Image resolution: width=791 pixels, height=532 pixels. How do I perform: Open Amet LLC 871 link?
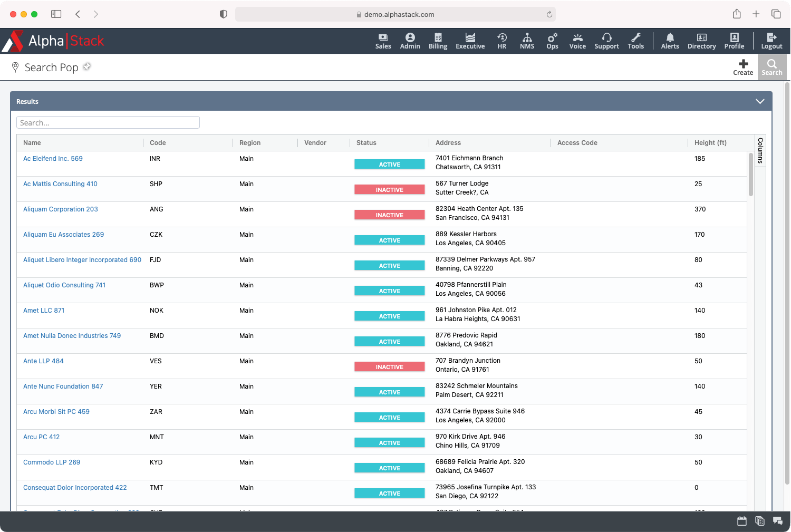coord(44,311)
